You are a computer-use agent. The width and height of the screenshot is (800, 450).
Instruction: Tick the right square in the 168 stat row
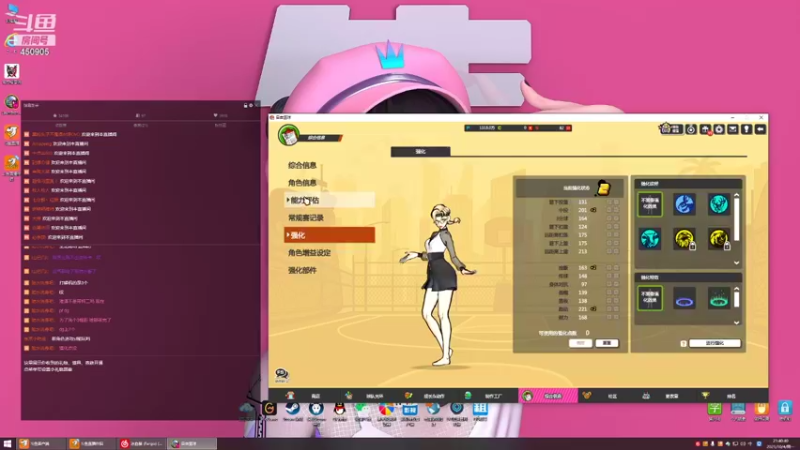616,317
